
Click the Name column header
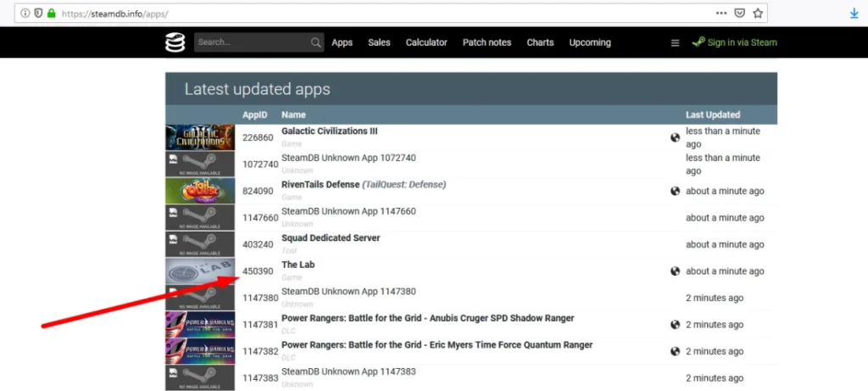[293, 115]
